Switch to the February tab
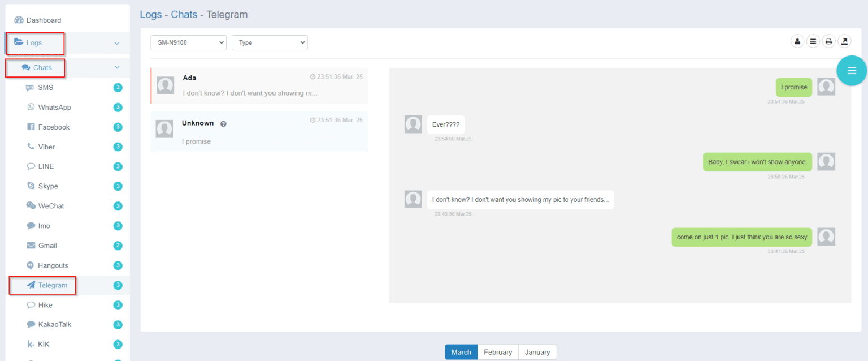This screenshot has width=868, height=361. (498, 352)
